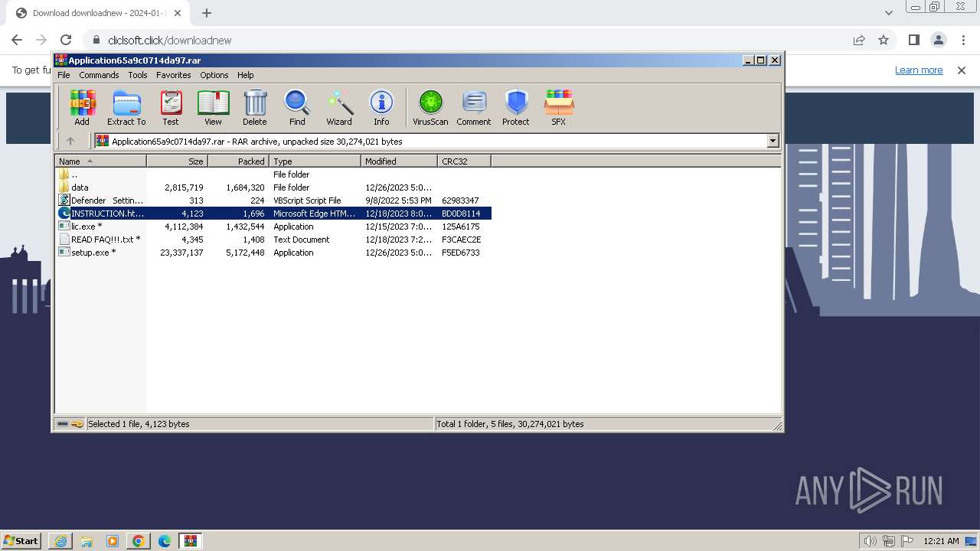Open a new Chrome tab
Image resolution: width=980 pixels, height=551 pixels.
coord(207,13)
